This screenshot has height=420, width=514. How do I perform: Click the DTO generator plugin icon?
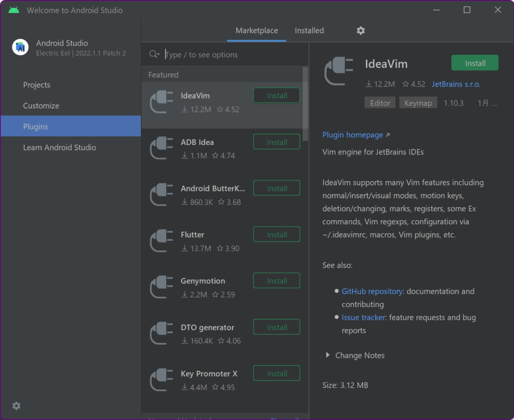click(x=161, y=334)
